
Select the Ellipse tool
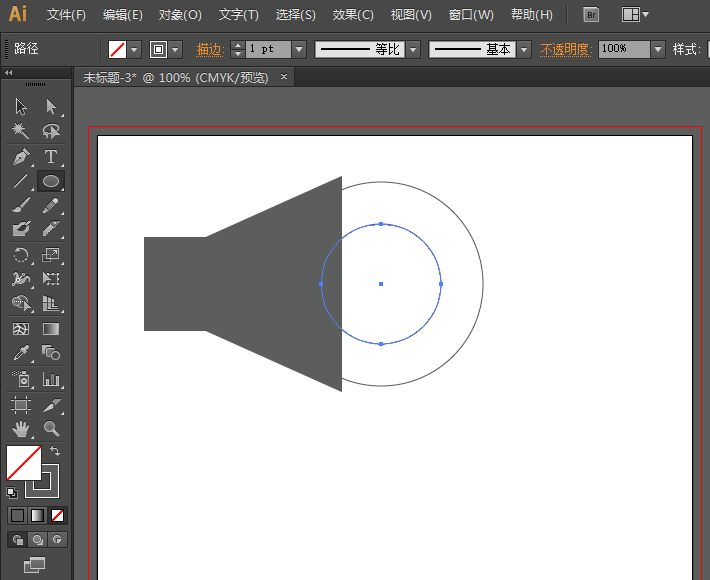pyautogui.click(x=51, y=181)
